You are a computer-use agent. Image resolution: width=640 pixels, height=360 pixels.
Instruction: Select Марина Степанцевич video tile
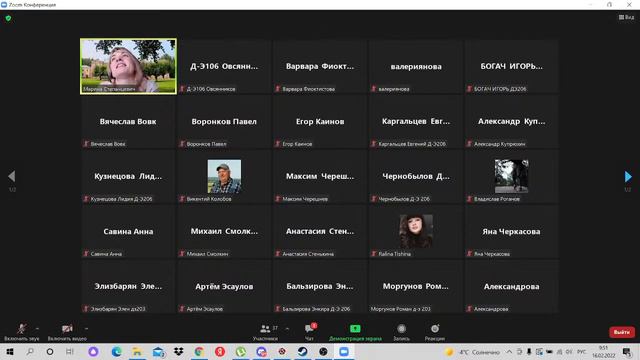click(128, 66)
